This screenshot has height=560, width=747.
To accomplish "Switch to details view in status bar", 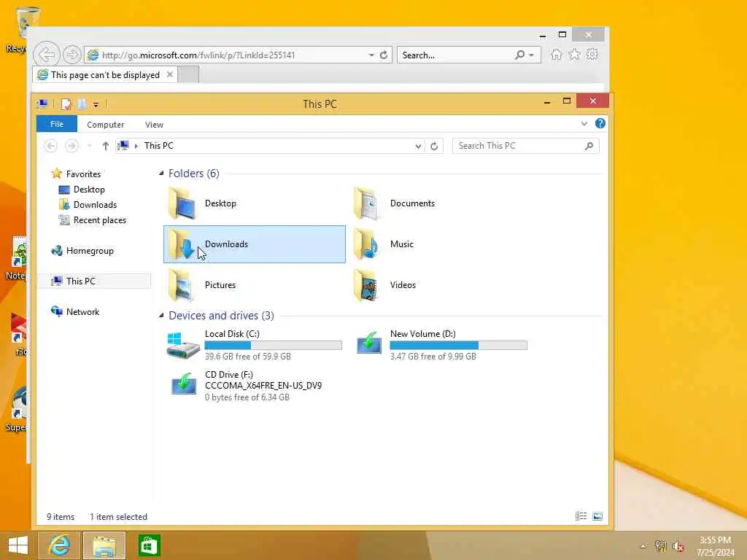I will click(581, 516).
